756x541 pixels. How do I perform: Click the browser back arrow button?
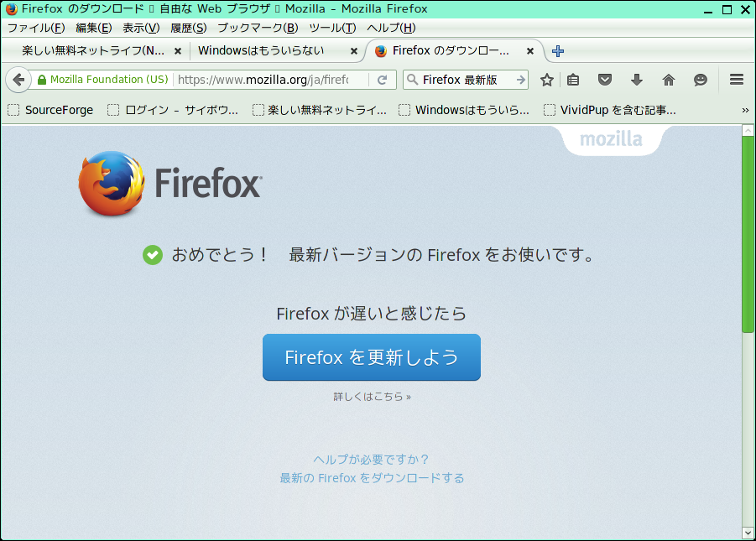18,80
